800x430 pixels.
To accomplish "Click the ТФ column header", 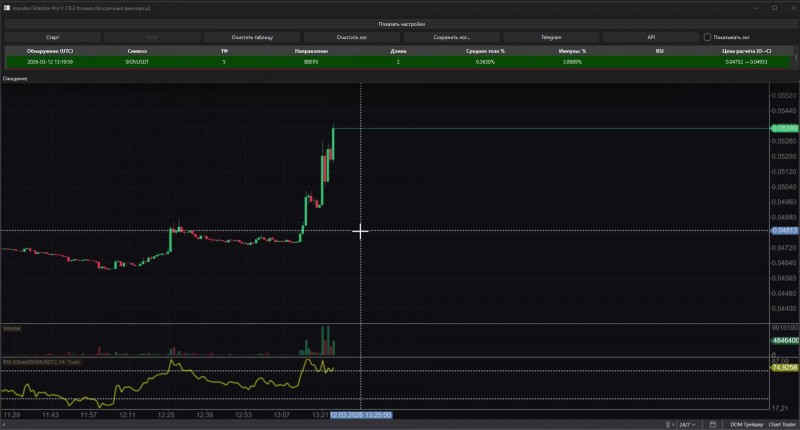I will click(x=224, y=51).
